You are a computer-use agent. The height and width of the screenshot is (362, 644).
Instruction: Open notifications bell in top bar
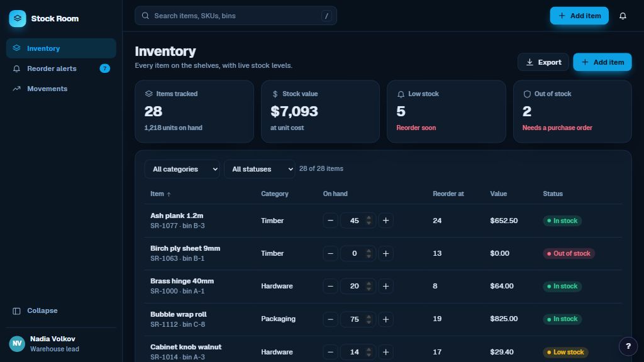point(623,16)
